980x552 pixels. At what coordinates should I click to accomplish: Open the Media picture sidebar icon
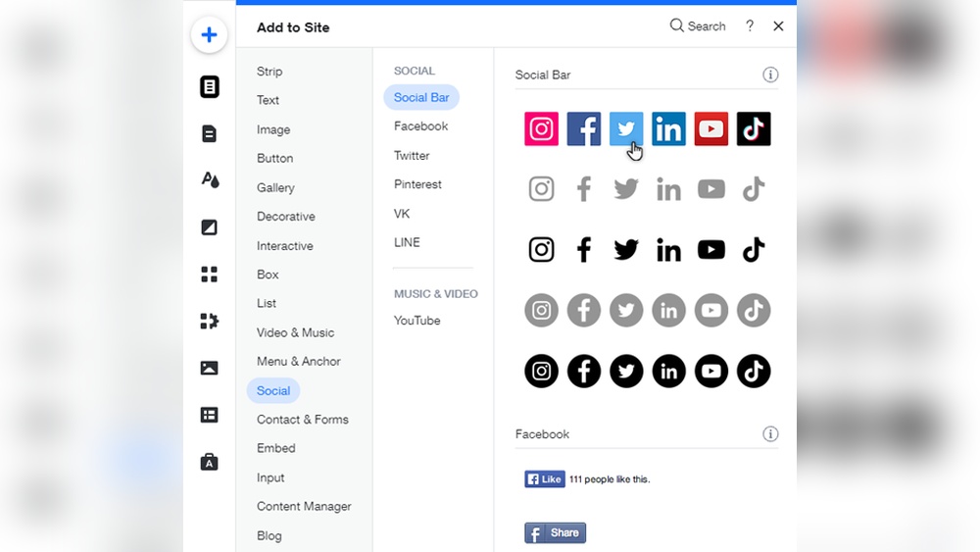pyautogui.click(x=210, y=368)
